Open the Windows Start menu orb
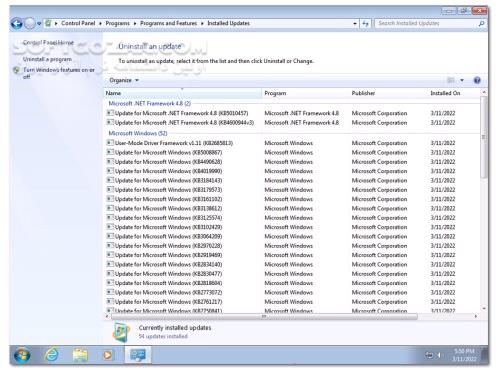Image resolution: width=499 pixels, height=372 pixels. pos(22,355)
